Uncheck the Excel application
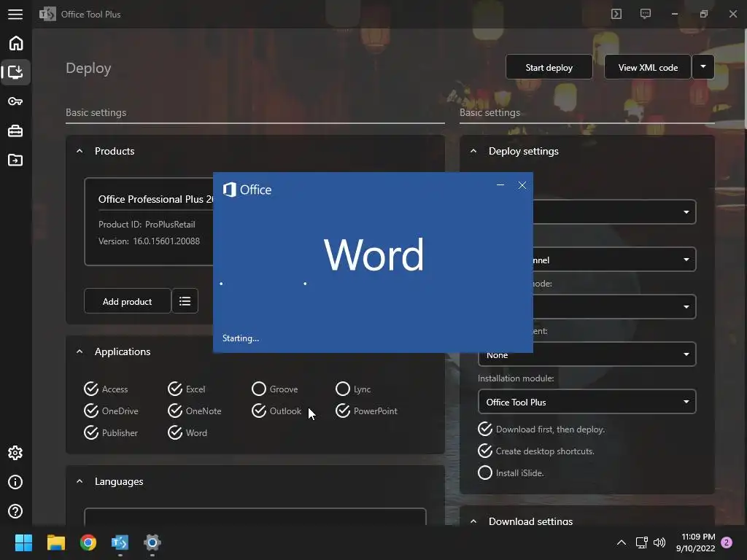Screen dimensions: 747x560 coord(186,389)
